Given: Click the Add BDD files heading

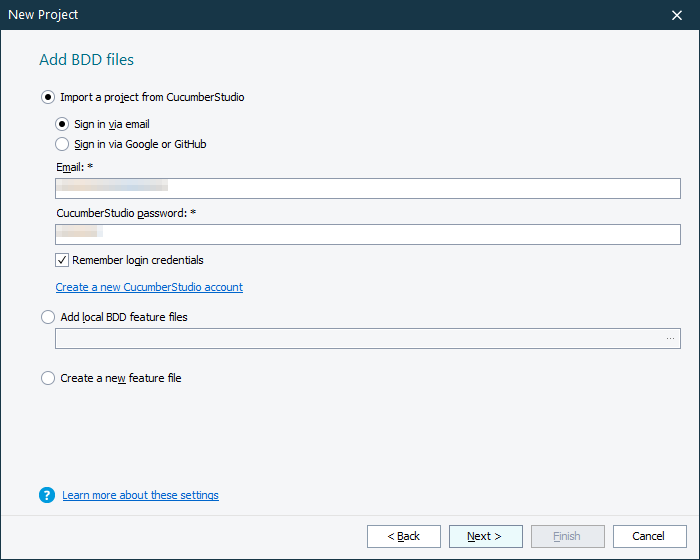Looking at the screenshot, I should point(86,60).
